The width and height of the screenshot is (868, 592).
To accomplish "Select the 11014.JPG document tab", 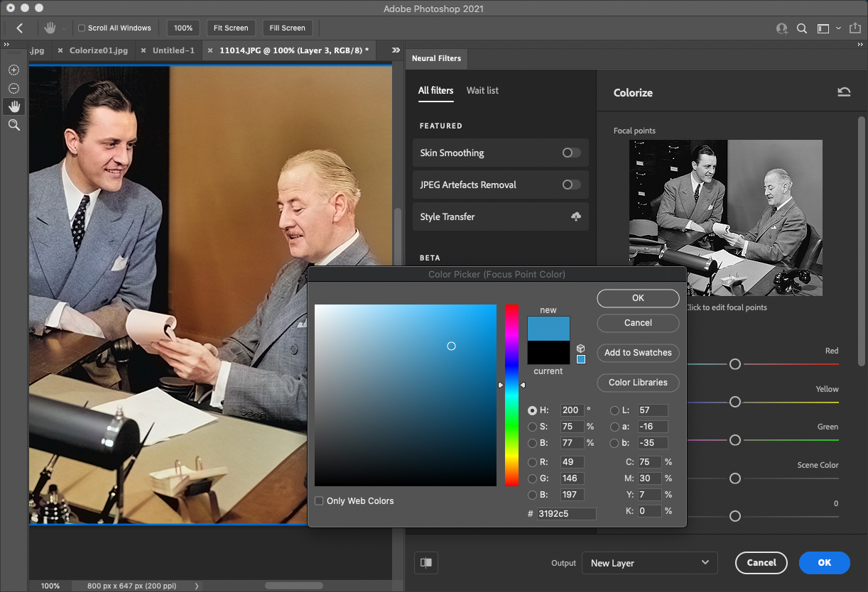I will click(x=294, y=50).
